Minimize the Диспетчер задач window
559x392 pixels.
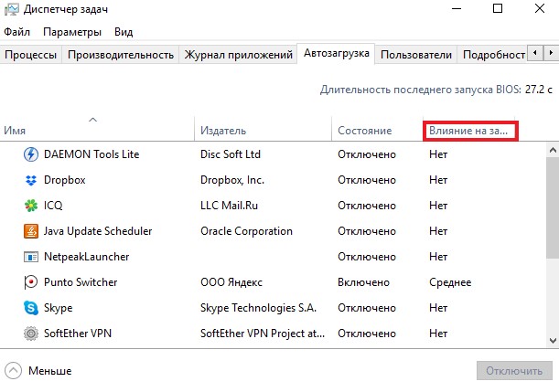[457, 8]
